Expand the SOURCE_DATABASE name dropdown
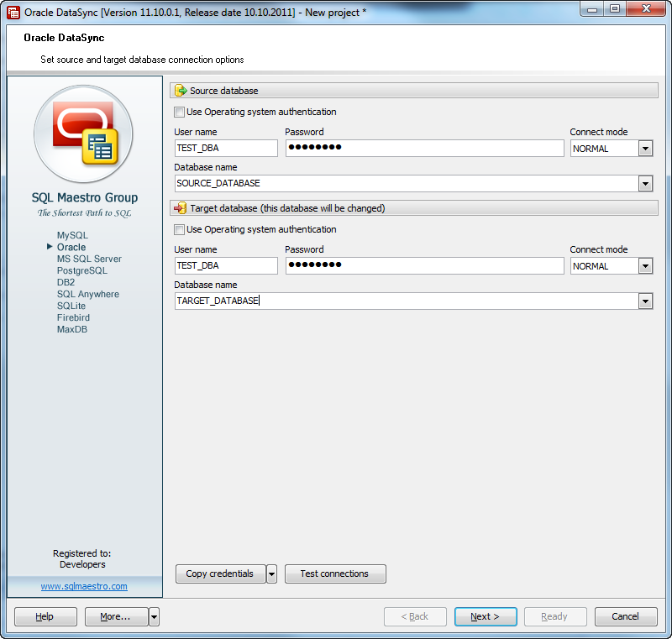The image size is (672, 639). tap(645, 183)
